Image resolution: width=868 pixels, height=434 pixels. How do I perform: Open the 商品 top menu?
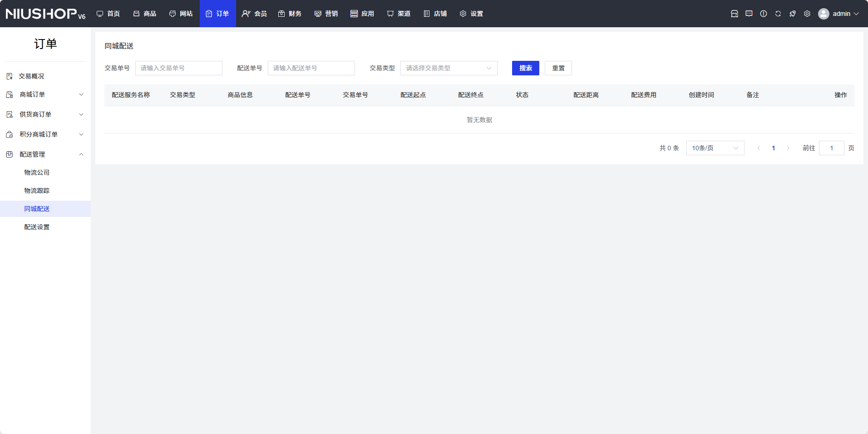click(x=145, y=14)
